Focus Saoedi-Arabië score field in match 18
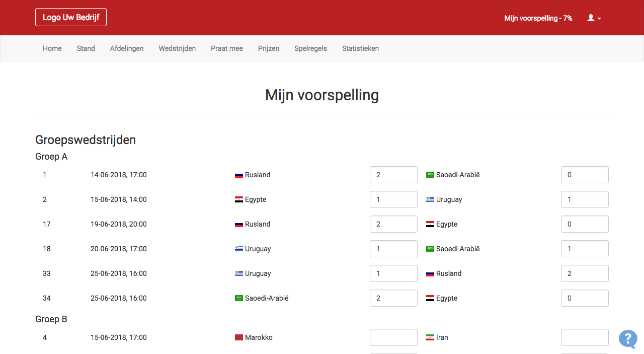The image size is (644, 354). 585,249
